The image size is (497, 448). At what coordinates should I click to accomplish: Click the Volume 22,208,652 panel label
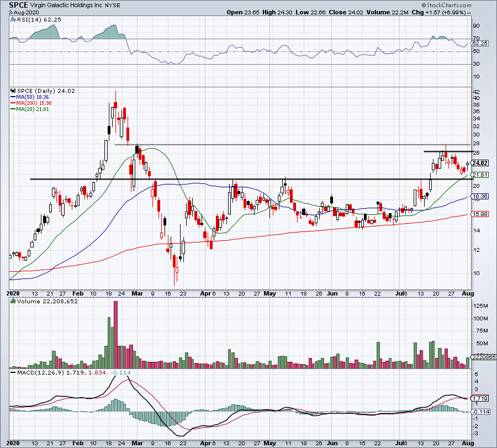[x=47, y=301]
